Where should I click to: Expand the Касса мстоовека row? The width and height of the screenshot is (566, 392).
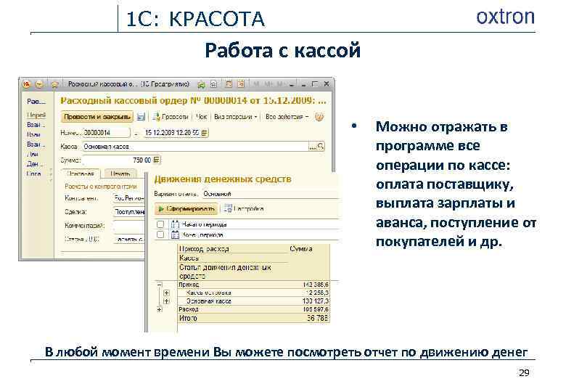[166, 293]
